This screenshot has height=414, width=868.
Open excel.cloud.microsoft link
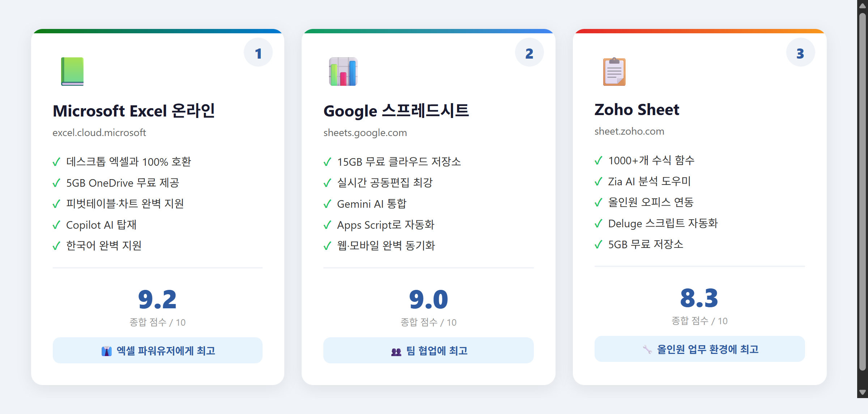tap(99, 132)
